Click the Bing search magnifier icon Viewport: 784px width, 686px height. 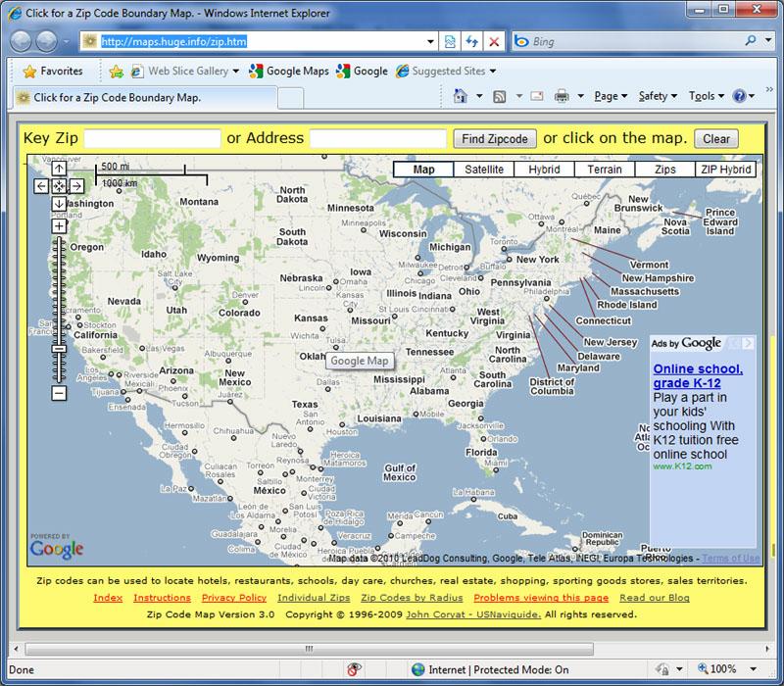(x=751, y=40)
